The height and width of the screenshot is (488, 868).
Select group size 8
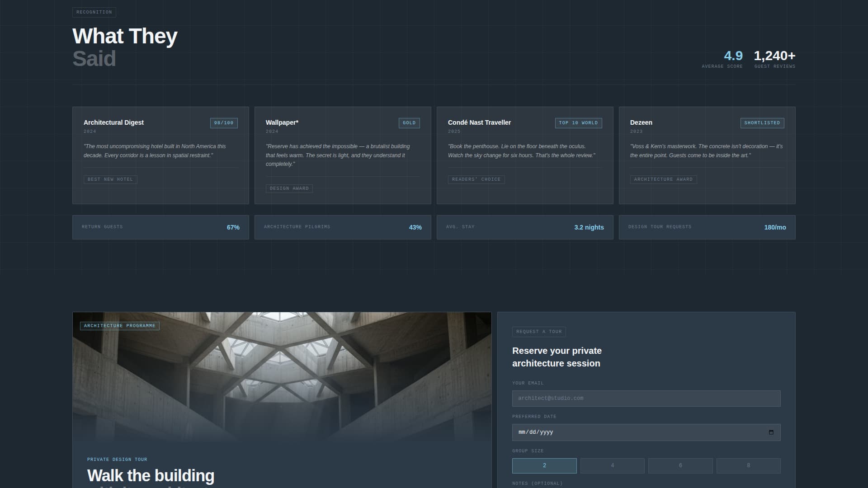[748, 465]
